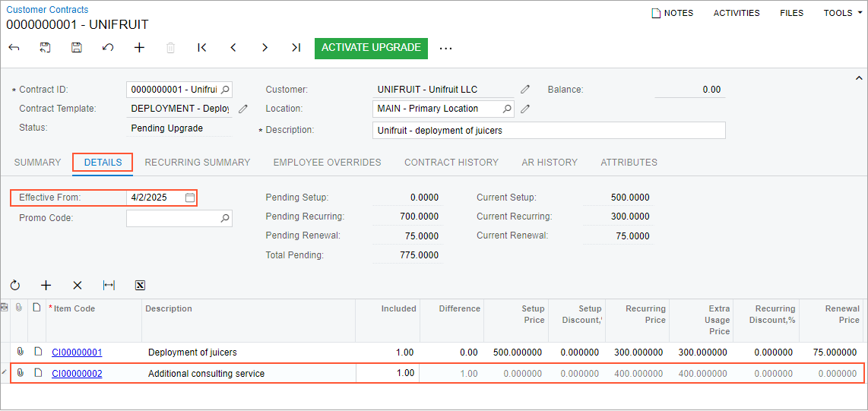Open the Effective From calendar picker

tap(190, 198)
